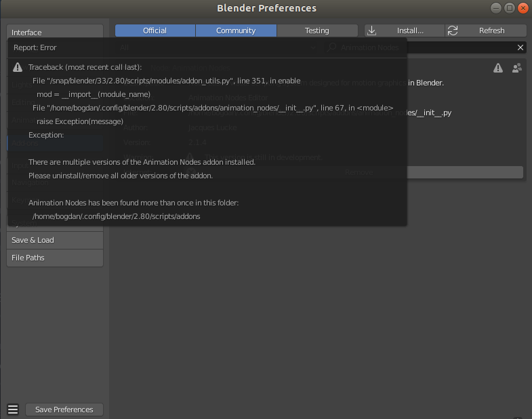Click the 'Report: Error' popup title
The image size is (532, 419).
(35, 47)
